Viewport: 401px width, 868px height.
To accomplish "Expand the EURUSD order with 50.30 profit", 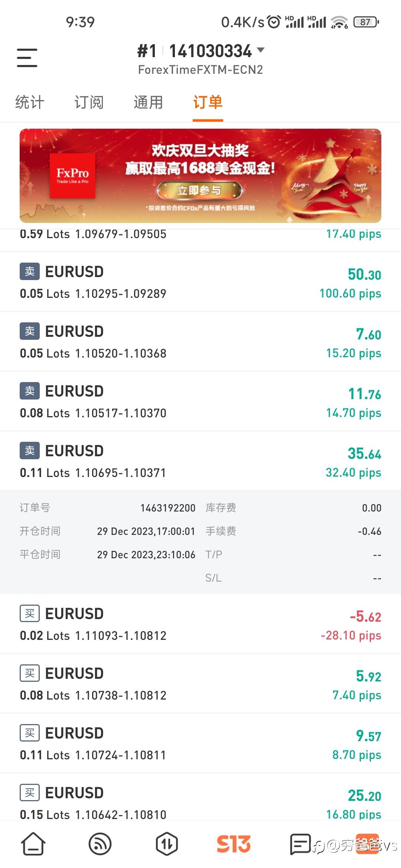I will pos(200,282).
